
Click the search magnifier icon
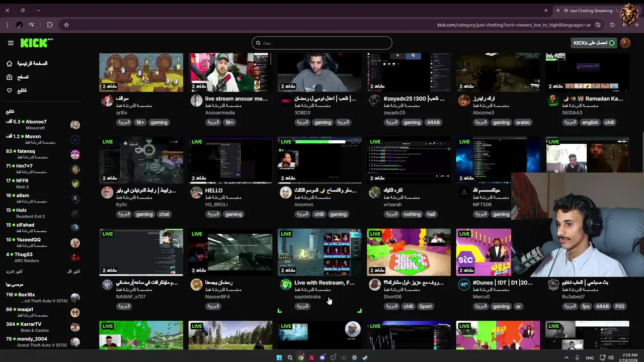pyautogui.click(x=258, y=43)
